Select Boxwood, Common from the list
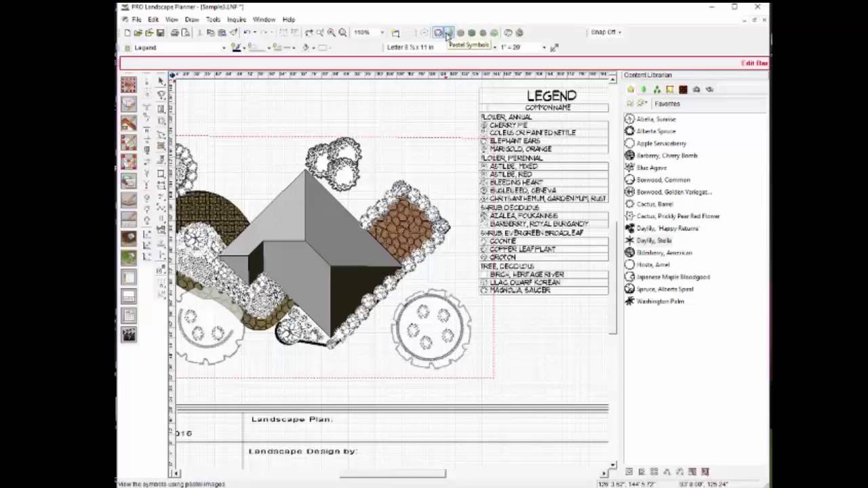Screen dimensions: 868x488 (663, 180)
